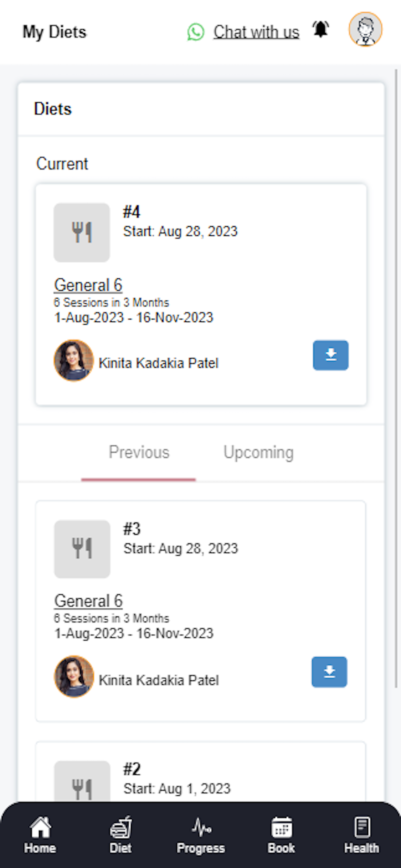Open General 6 link in diet #3

click(88, 601)
